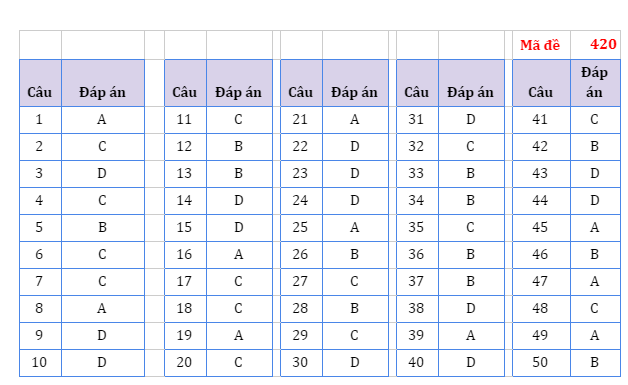Select question number 10 cell

(40, 363)
